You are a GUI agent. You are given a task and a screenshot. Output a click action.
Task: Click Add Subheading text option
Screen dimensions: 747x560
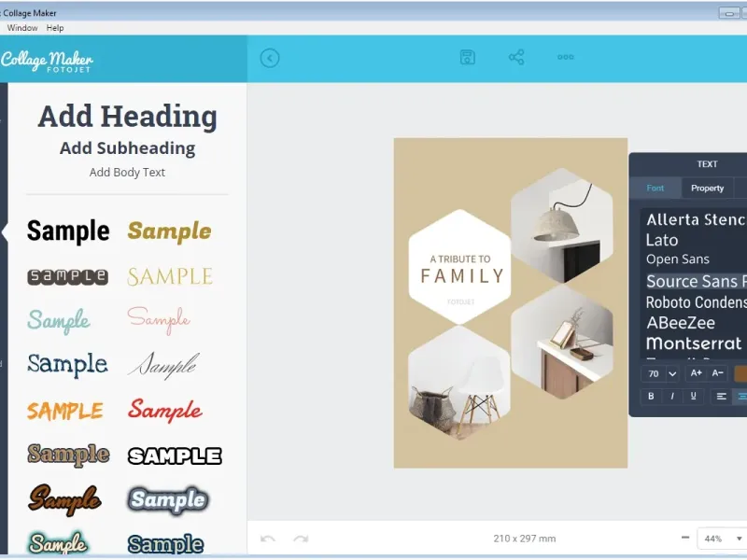click(127, 148)
